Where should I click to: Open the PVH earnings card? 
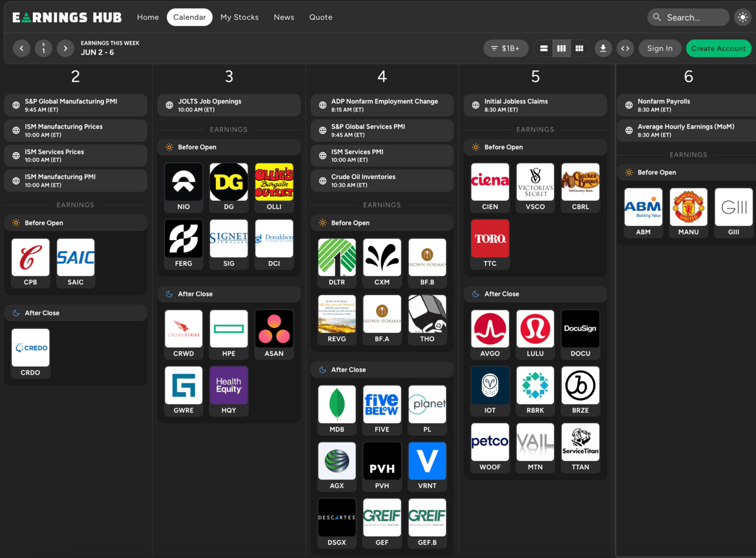(382, 467)
